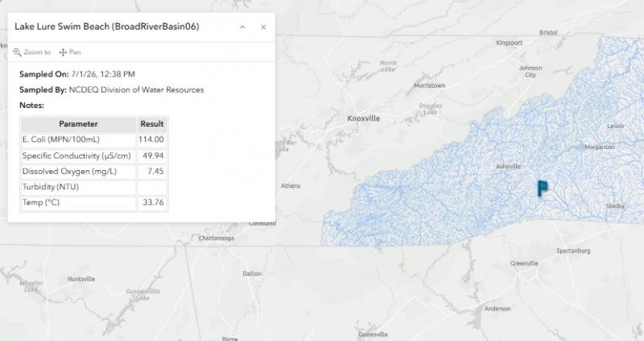Click the Spartanburg map label
This screenshot has height=341, width=644.
coord(573,251)
